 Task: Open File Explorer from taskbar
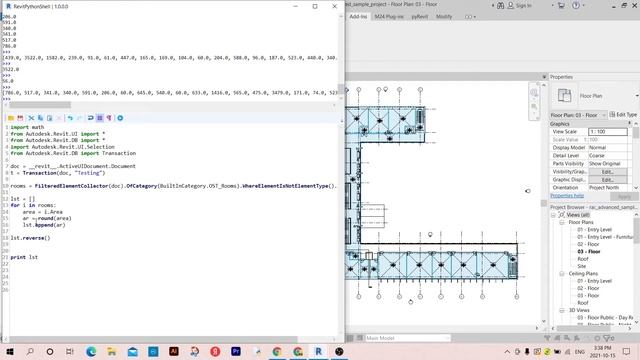click(112, 352)
